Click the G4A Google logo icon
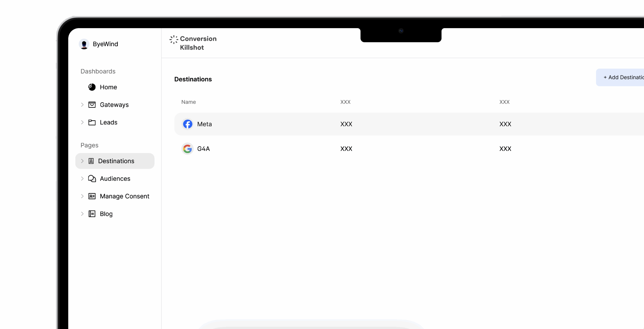644x329 pixels. pyautogui.click(x=187, y=149)
